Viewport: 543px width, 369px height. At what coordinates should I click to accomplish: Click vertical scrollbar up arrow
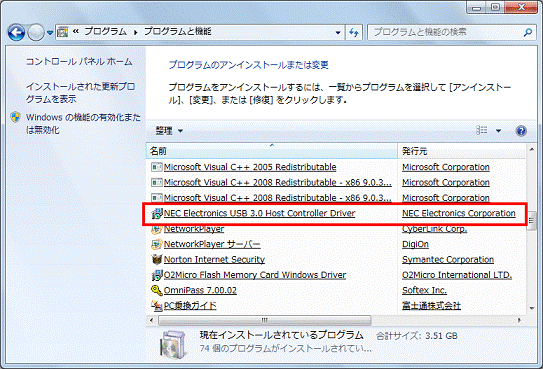coord(532,149)
